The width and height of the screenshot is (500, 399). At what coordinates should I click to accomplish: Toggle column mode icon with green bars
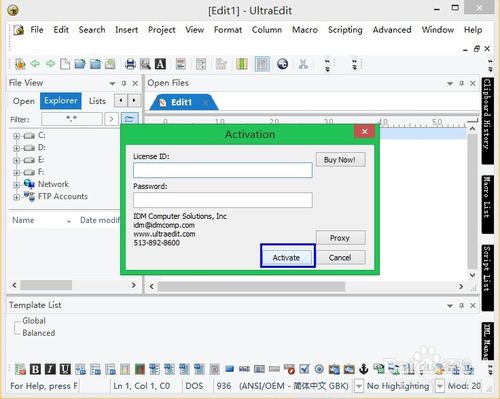[x=242, y=64]
